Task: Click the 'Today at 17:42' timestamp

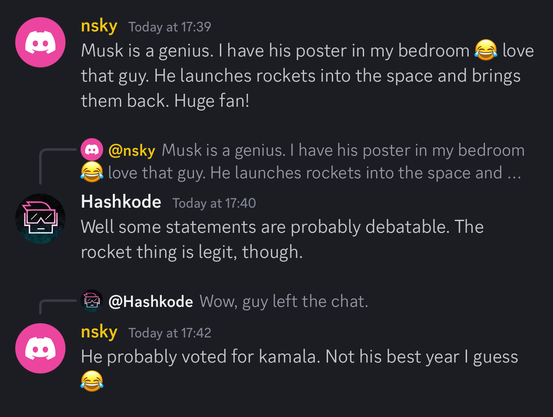Action: coord(170,333)
